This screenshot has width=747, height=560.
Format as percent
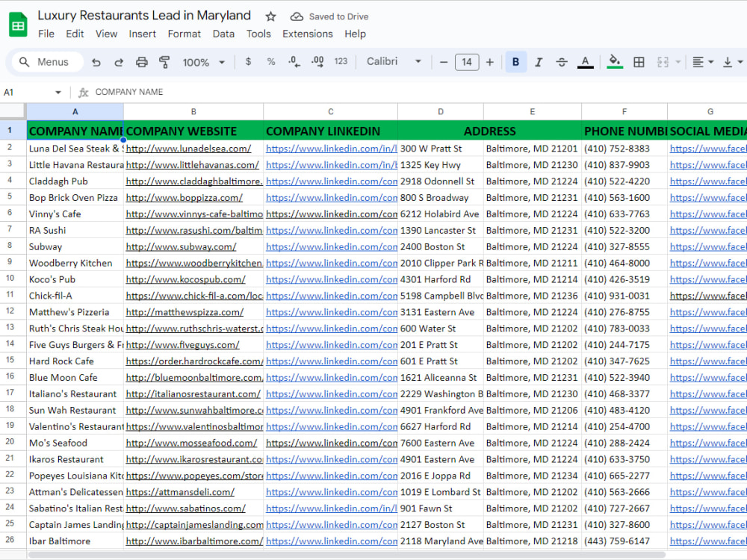pos(271,62)
